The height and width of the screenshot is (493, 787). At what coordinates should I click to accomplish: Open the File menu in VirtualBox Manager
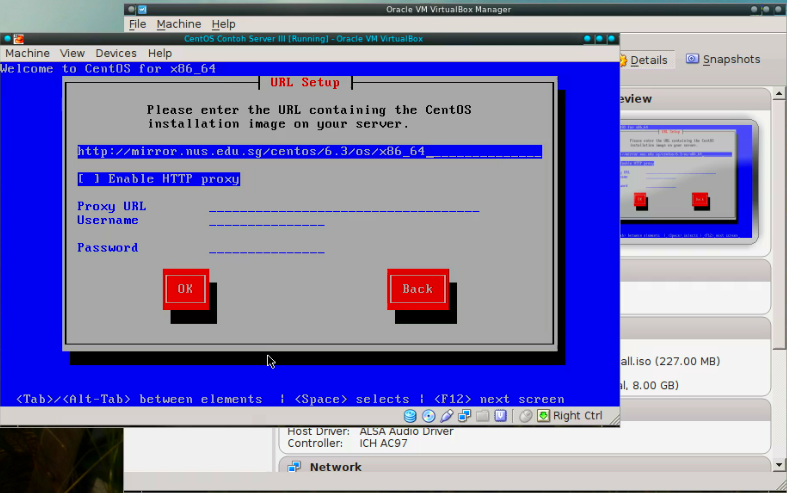pos(138,24)
